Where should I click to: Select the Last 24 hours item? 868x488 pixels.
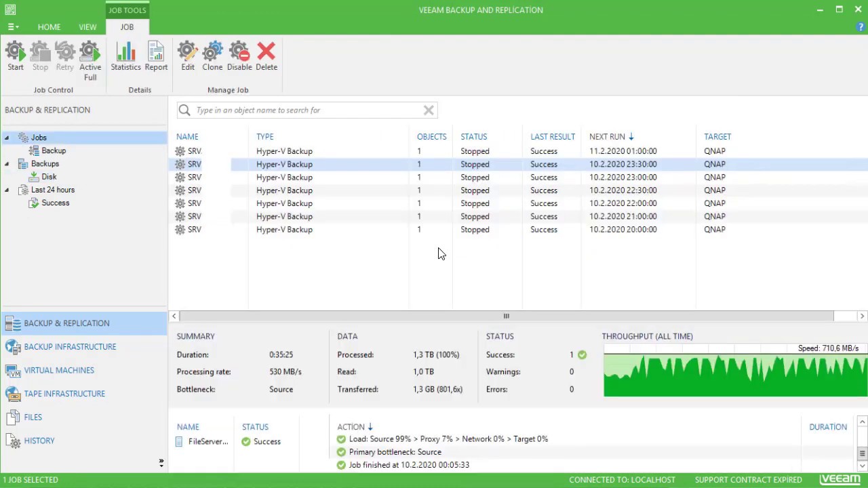[53, 190]
